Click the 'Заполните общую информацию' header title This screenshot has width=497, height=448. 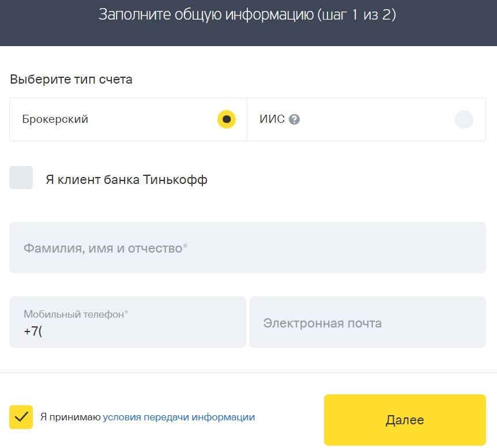click(x=205, y=15)
